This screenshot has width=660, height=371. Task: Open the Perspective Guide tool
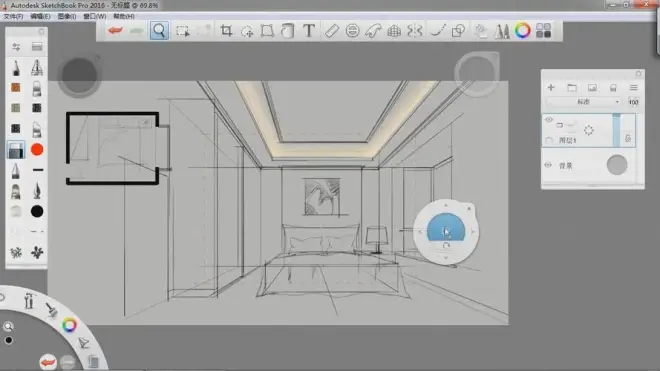coord(394,31)
